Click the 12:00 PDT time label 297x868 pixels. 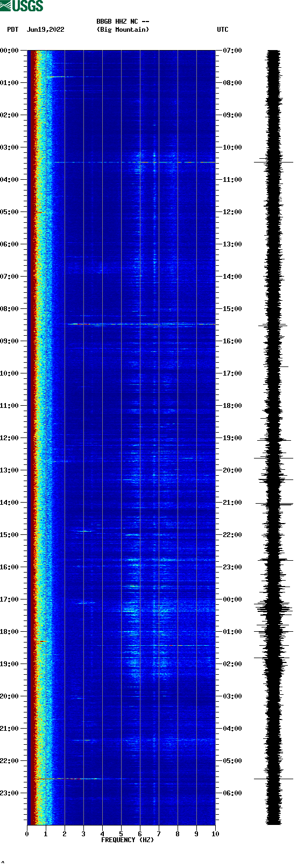9,438
